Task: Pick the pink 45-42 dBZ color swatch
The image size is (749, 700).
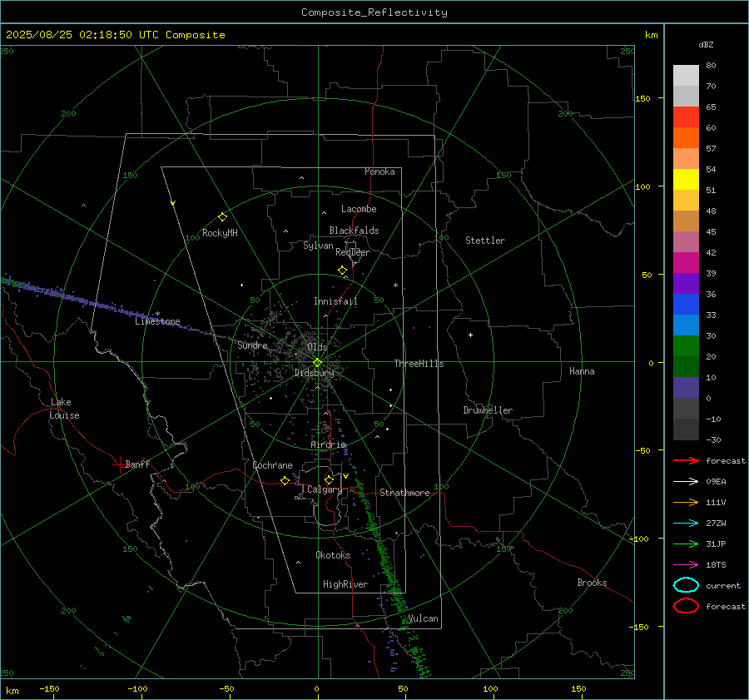Action: tap(686, 241)
